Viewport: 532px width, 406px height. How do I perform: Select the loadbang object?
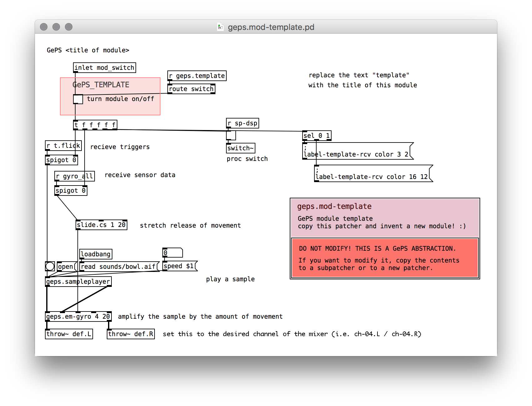coord(96,254)
